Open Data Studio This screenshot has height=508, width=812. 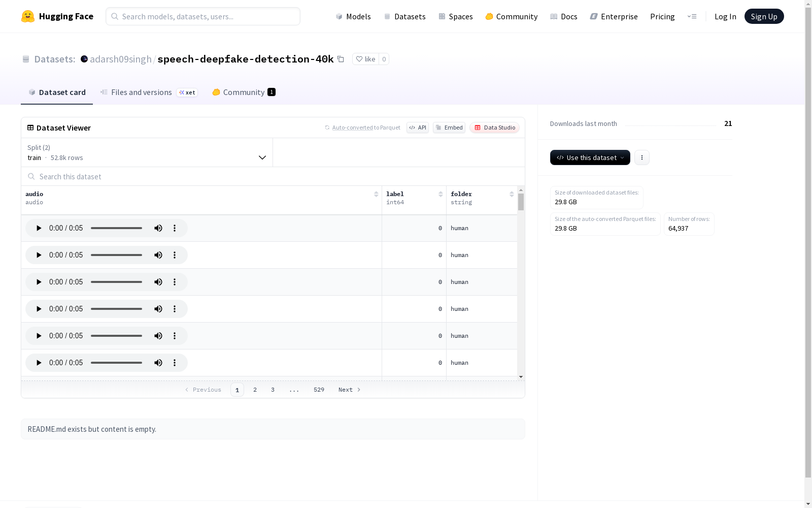(x=495, y=128)
